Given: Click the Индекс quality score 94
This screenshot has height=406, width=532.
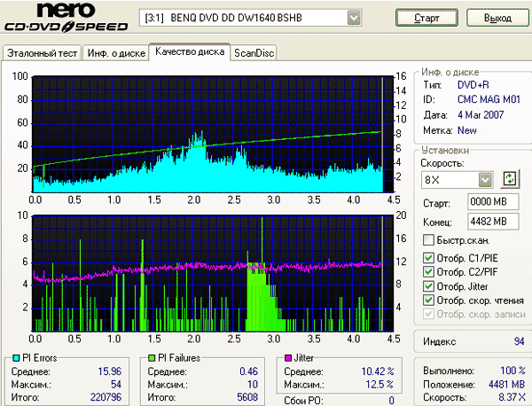Looking at the screenshot, I should [x=519, y=341].
